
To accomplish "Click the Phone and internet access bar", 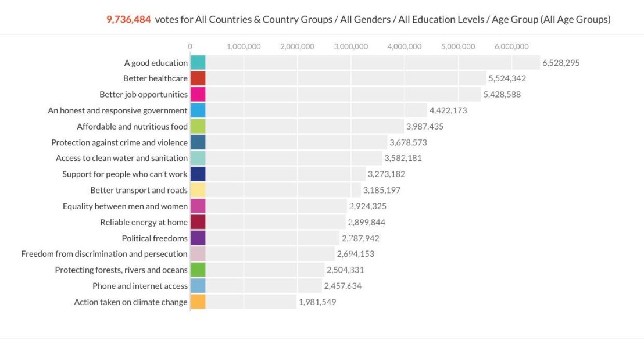I will point(263,286).
